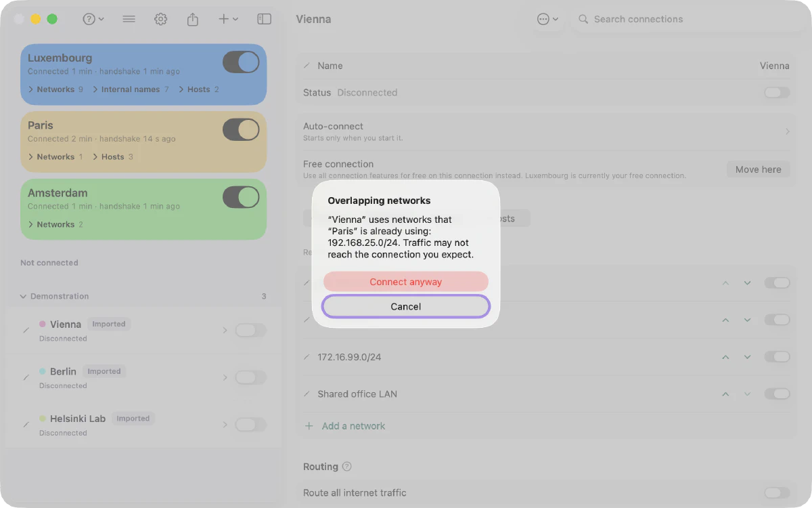Open Auto-connect options chevron

pos(787,131)
